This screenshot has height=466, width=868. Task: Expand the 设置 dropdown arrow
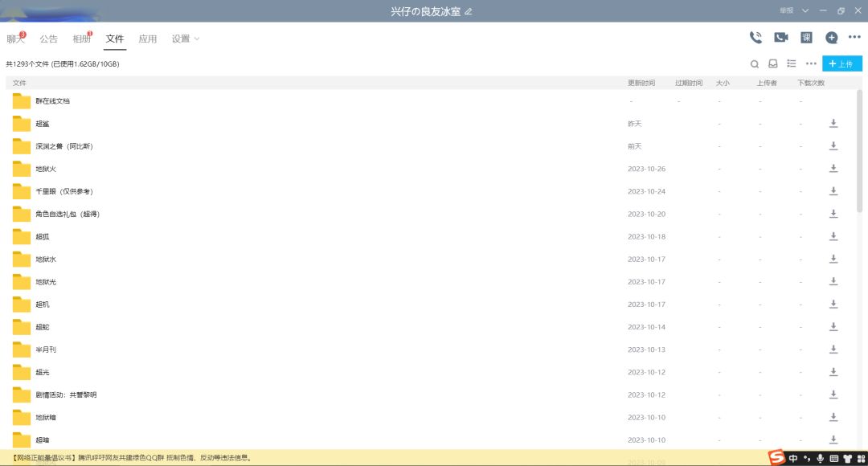coord(197,39)
